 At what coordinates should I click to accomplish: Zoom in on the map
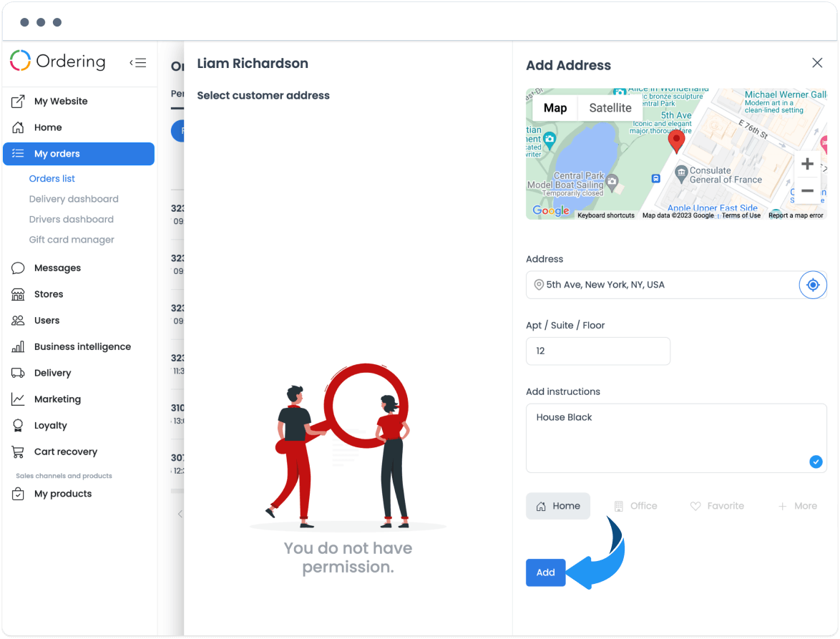coord(807,164)
